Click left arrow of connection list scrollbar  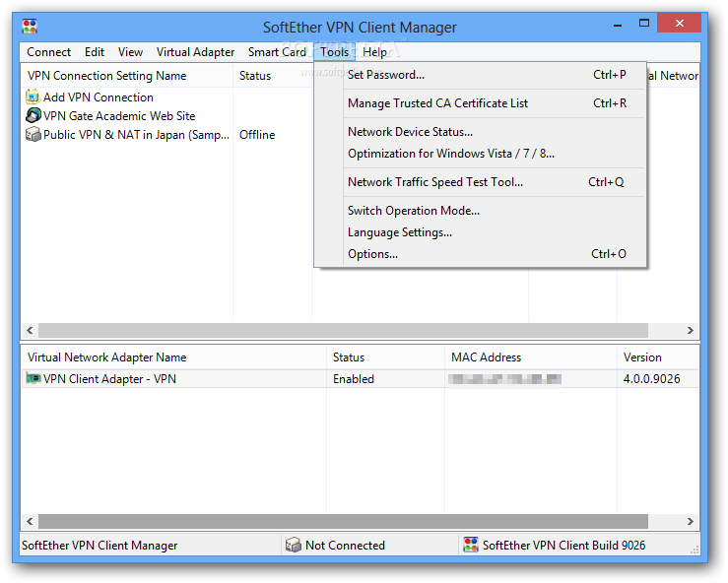(x=30, y=330)
